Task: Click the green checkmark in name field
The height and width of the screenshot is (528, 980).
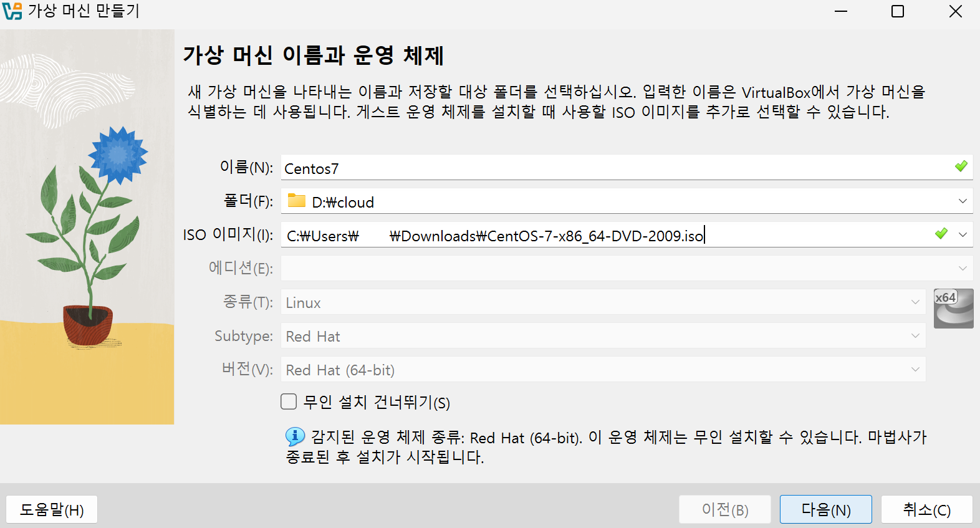Action: [961, 166]
